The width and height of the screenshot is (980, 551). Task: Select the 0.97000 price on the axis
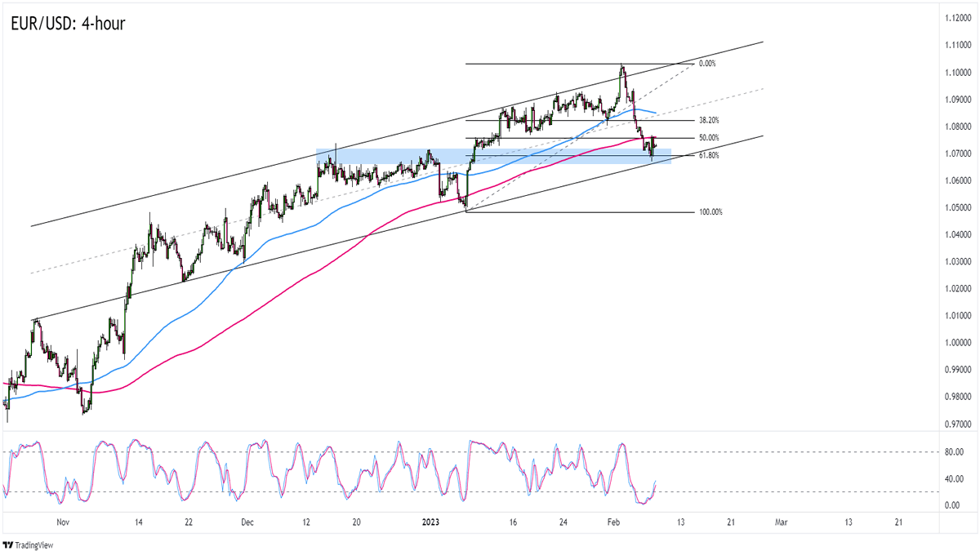point(955,424)
